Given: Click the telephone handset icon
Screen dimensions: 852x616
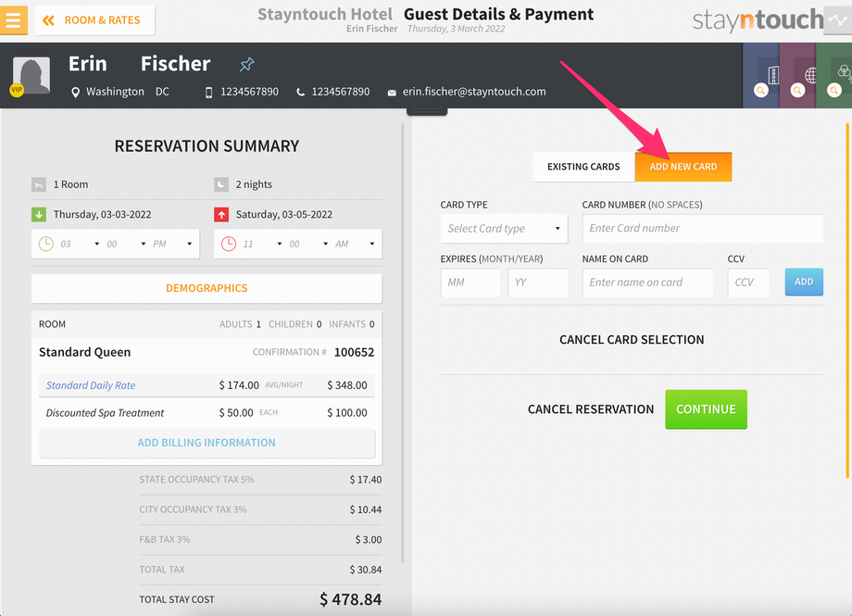Looking at the screenshot, I should point(300,93).
